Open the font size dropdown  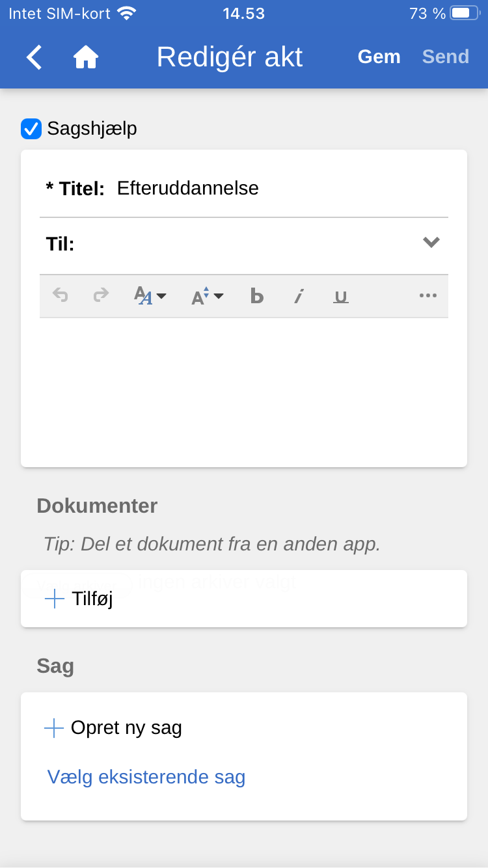(x=207, y=296)
